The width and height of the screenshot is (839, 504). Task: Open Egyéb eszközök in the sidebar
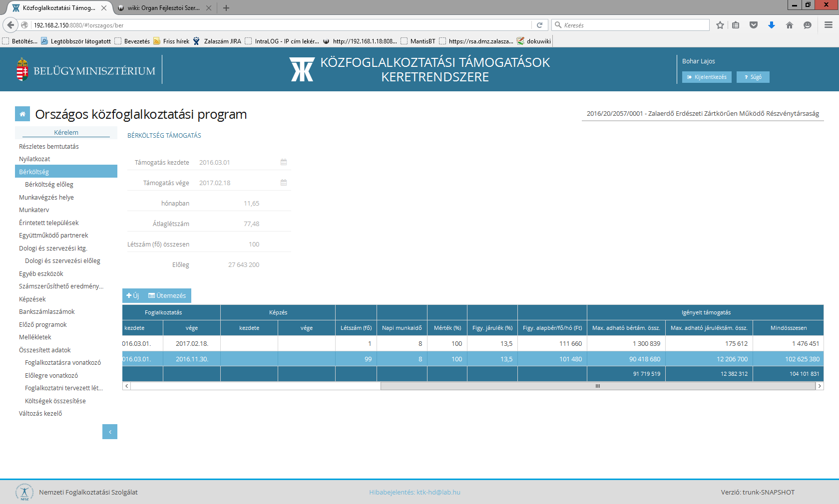[41, 273]
